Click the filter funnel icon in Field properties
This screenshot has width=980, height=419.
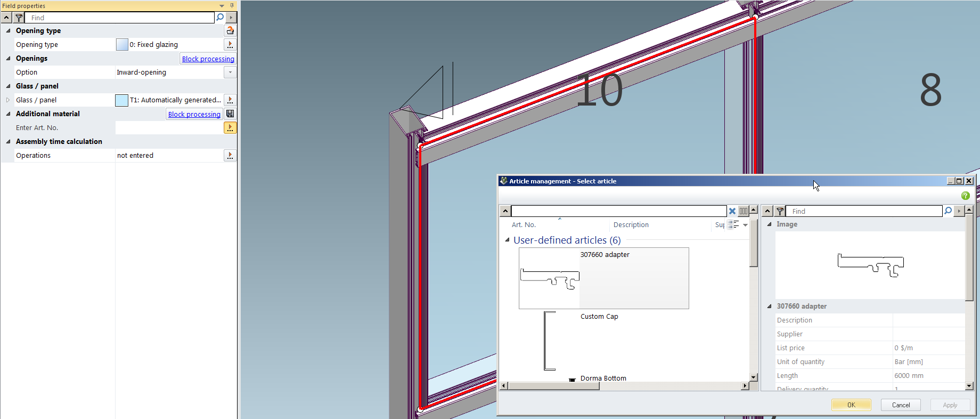(19, 18)
